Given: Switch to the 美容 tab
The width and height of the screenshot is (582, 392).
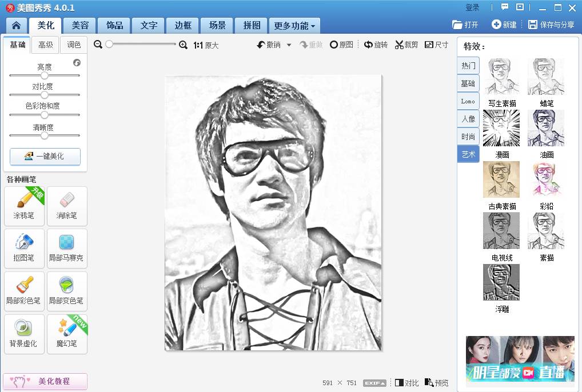Looking at the screenshot, I should 80,26.
